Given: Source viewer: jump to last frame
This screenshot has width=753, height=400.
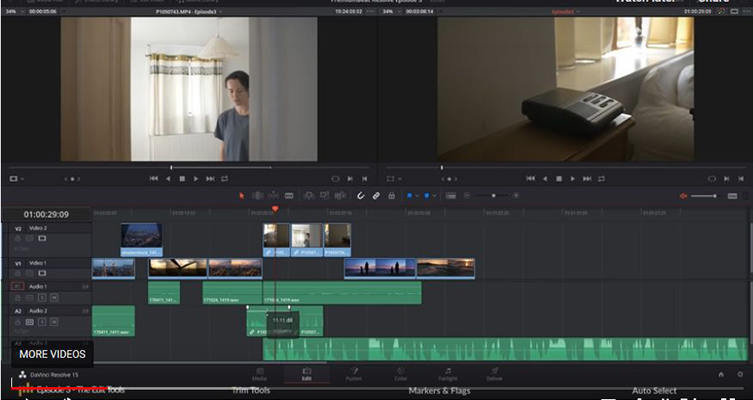Looking at the screenshot, I should click(210, 179).
